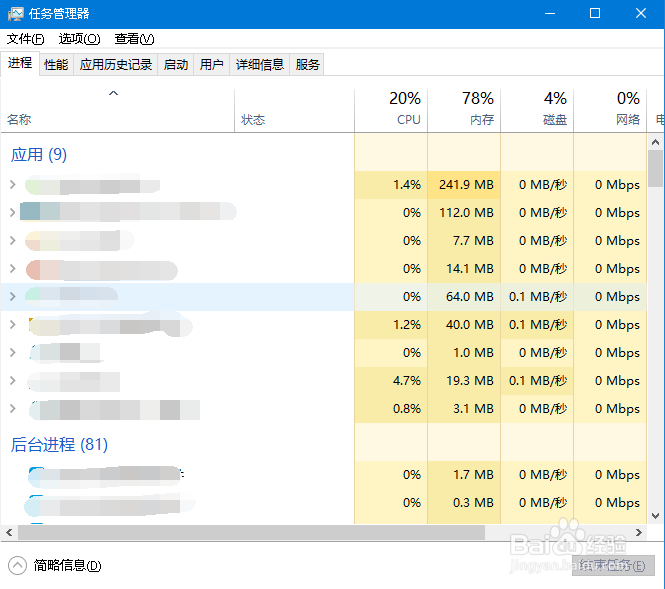665x589 pixels.
Task: Expand the app row using 241.9 MB
Action: pos(13,185)
